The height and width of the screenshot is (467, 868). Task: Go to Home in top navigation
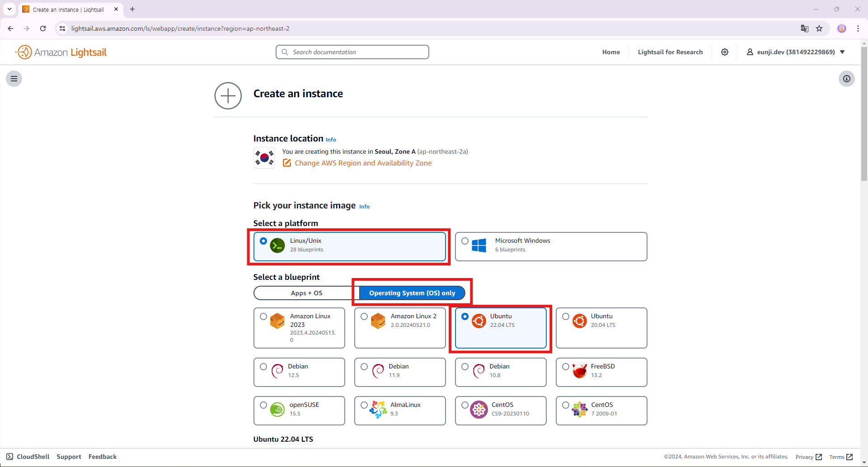tap(611, 52)
